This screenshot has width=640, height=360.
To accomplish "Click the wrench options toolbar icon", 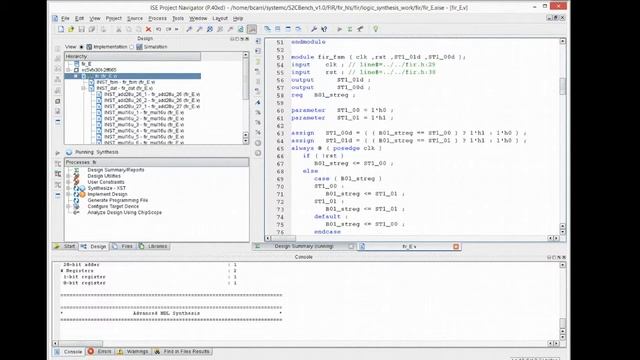I will (x=314, y=29).
